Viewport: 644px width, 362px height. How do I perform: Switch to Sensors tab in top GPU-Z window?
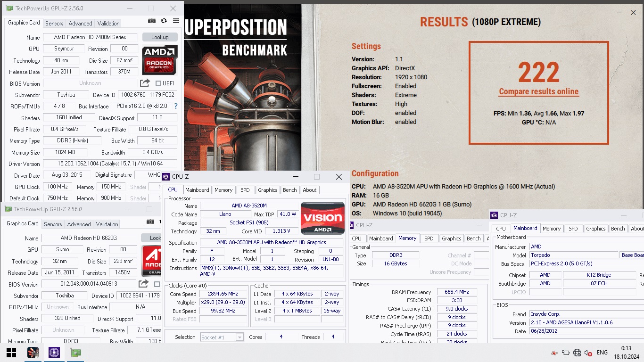point(54,24)
